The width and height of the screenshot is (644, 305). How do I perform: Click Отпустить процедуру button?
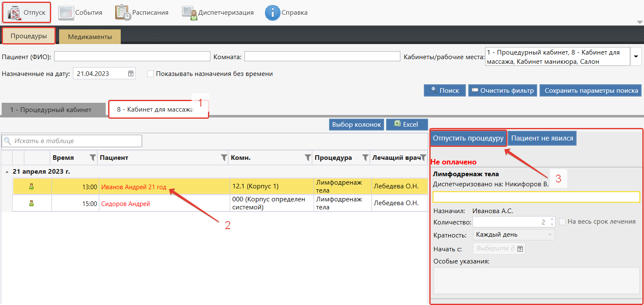(468, 138)
